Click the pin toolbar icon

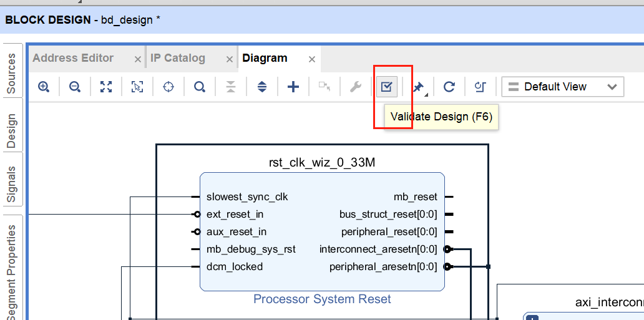pos(419,87)
